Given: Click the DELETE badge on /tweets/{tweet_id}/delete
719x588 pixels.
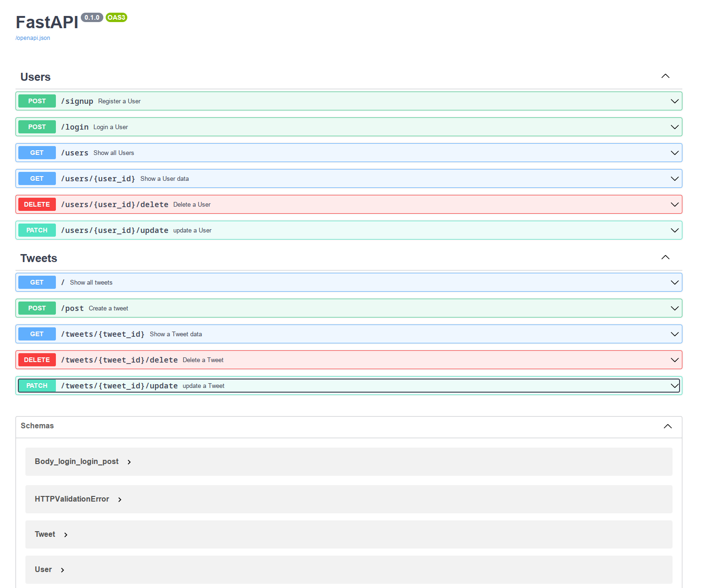Looking at the screenshot, I should pyautogui.click(x=37, y=360).
